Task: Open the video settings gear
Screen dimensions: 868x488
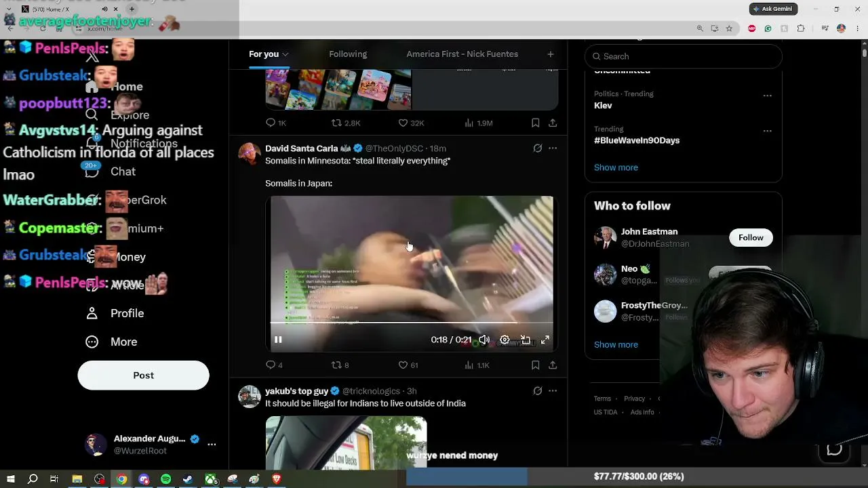Action: click(x=505, y=340)
